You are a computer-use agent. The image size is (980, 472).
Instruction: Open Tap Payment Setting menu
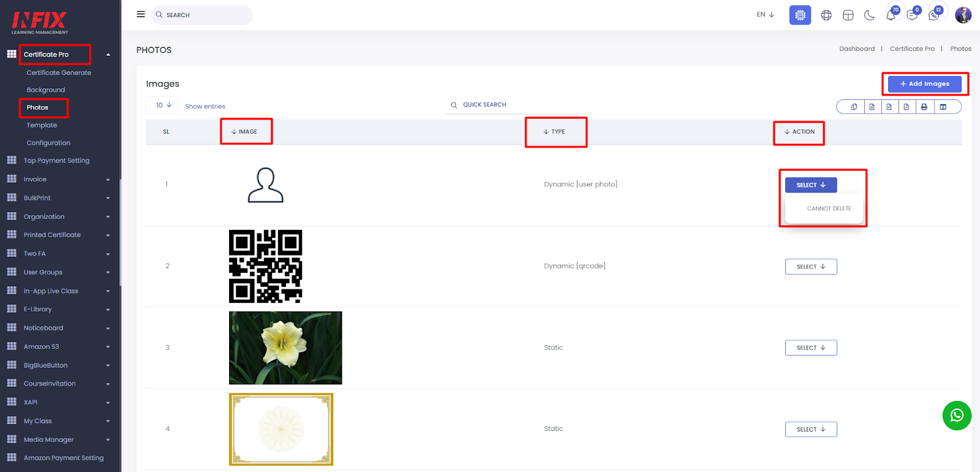(x=56, y=161)
